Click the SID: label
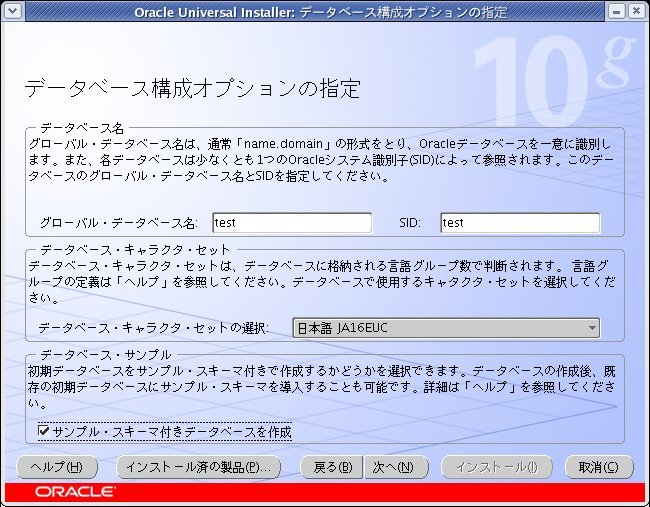Image resolution: width=650 pixels, height=507 pixels. pyautogui.click(x=410, y=223)
